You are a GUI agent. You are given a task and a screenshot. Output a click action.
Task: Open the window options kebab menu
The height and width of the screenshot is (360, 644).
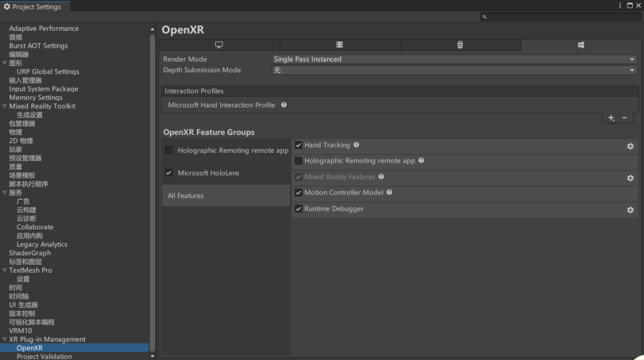620,5
